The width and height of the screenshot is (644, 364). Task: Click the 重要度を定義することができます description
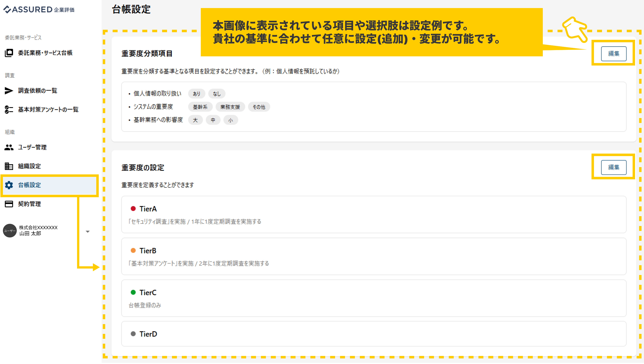[x=158, y=185]
